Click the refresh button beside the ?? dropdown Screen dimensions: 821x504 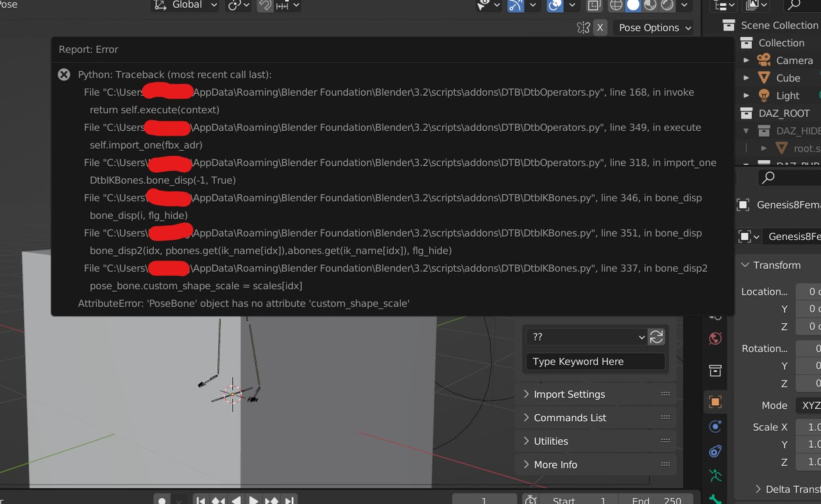656,337
